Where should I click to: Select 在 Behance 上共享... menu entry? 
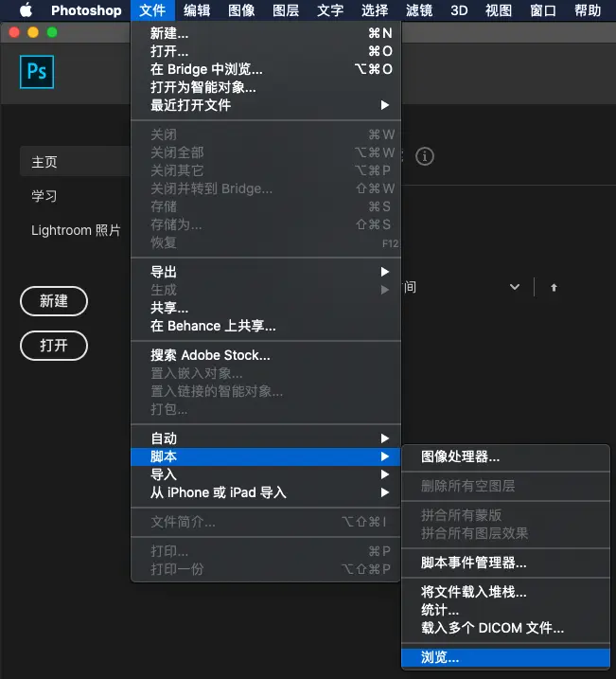tap(266, 326)
